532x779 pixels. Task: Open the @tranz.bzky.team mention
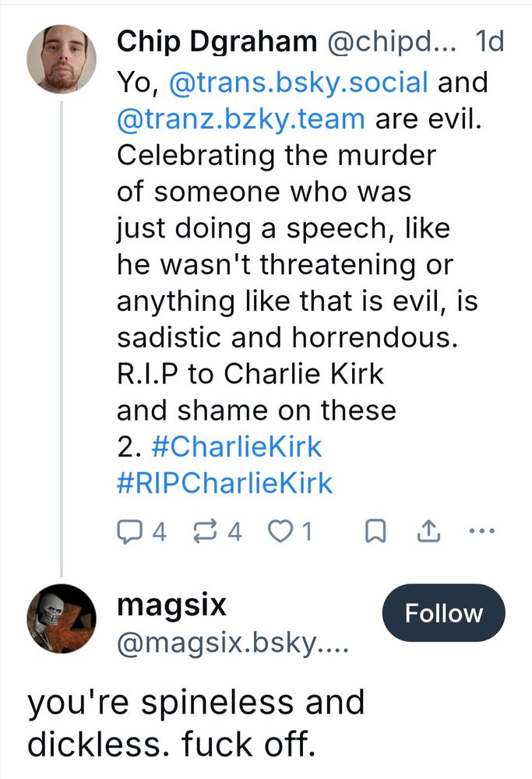point(241,118)
